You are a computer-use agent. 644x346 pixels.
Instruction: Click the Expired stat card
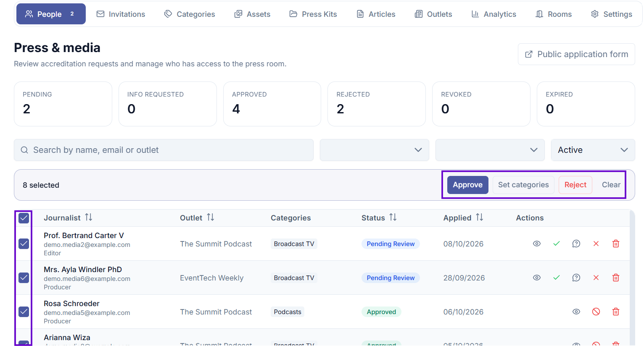(586, 104)
